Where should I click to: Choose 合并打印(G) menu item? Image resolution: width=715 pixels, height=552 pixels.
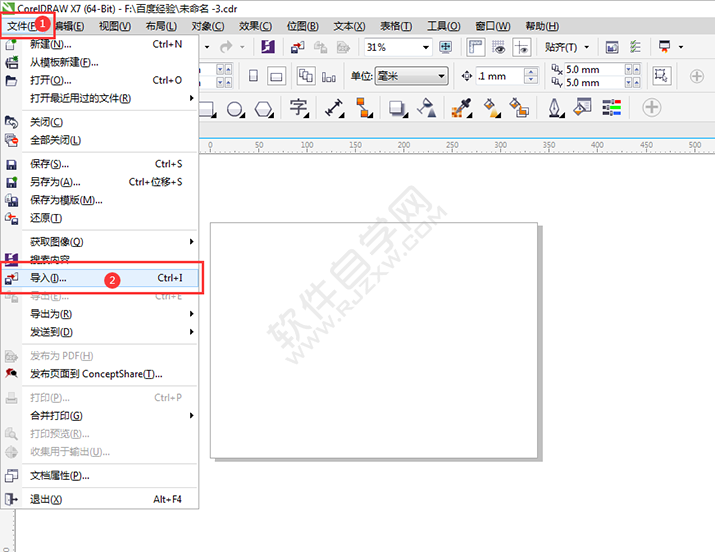click(x=100, y=415)
